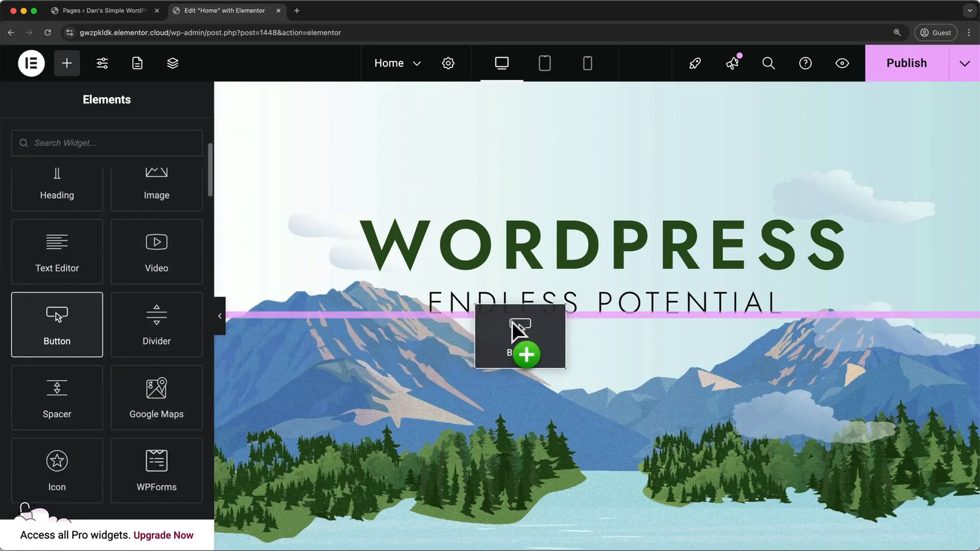Open the Help question mark icon
This screenshot has height=551, width=980.
point(805,63)
